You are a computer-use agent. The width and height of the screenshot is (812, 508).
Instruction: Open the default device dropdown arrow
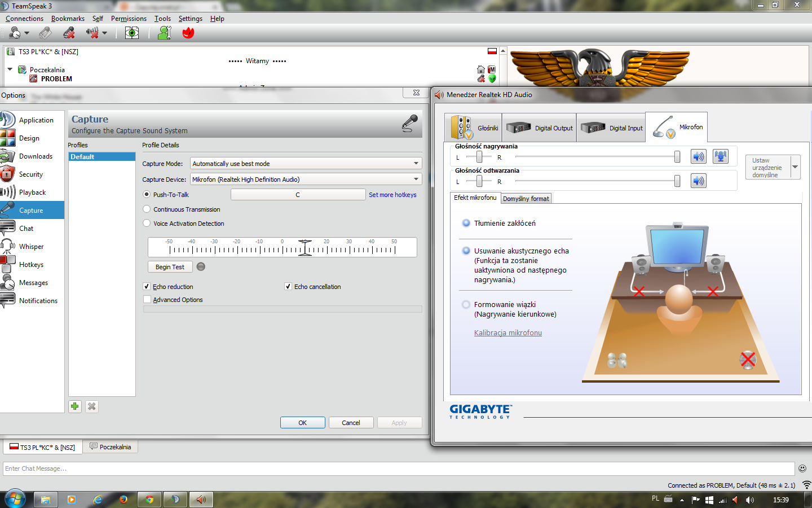point(795,167)
